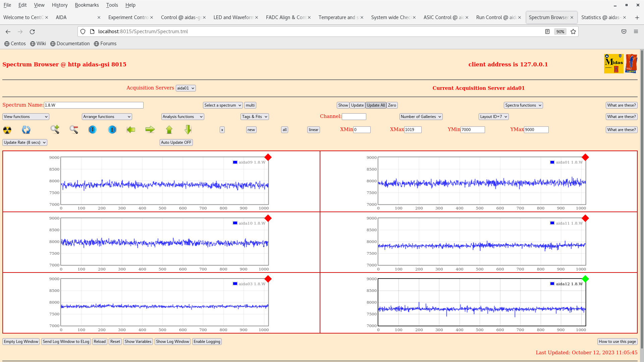Switch to the Run Control tab
This screenshot has width=644, height=362.
pyautogui.click(x=496, y=17)
